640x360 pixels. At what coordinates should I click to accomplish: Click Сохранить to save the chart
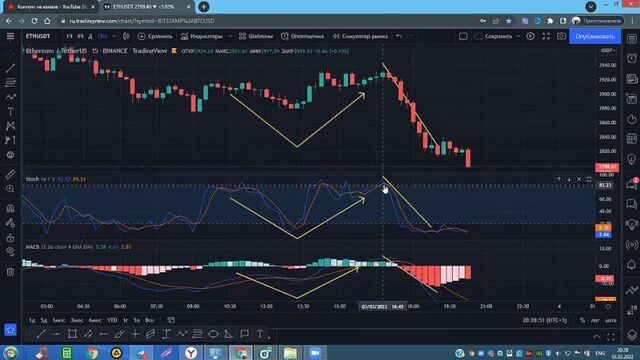(x=493, y=36)
